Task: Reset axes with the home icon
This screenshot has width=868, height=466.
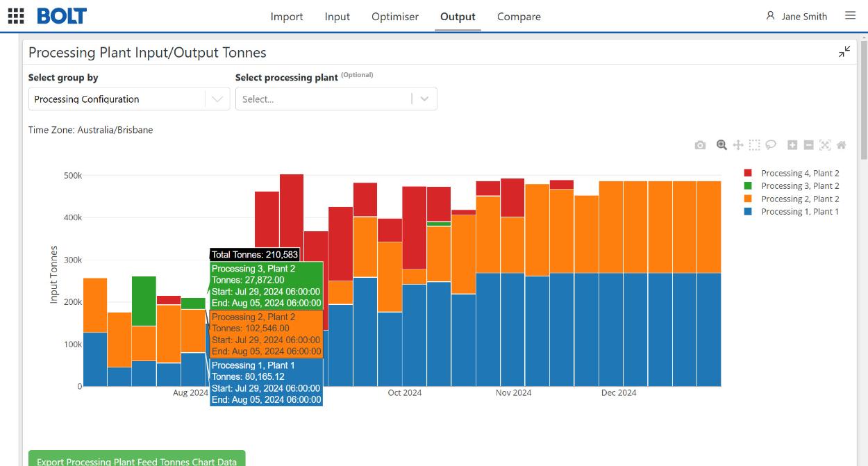Action: coord(841,145)
